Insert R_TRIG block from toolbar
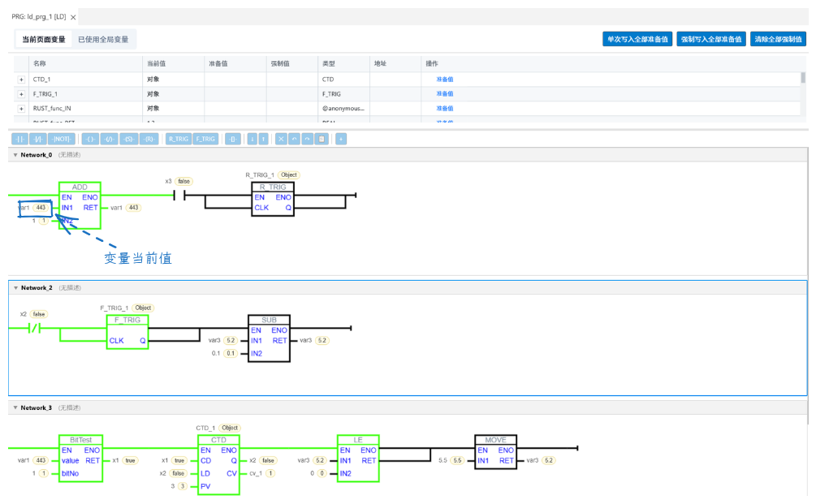816x504 pixels. click(179, 139)
